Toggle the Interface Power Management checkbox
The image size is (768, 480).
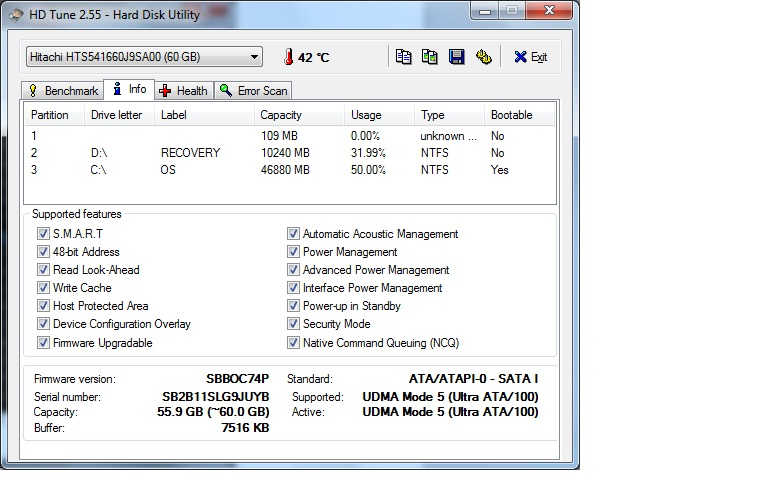[293, 288]
